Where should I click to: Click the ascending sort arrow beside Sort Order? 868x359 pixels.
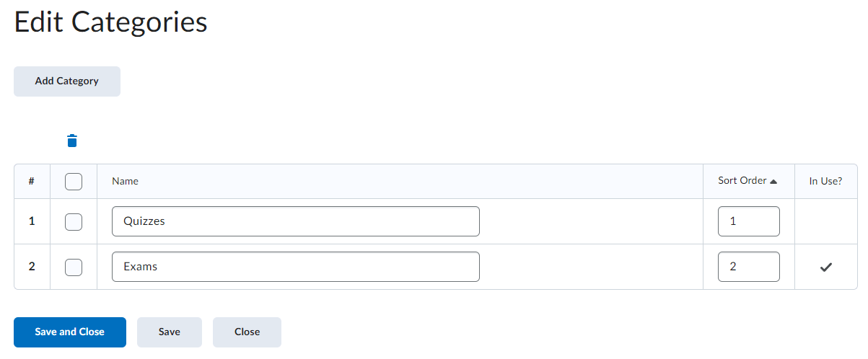[773, 182]
